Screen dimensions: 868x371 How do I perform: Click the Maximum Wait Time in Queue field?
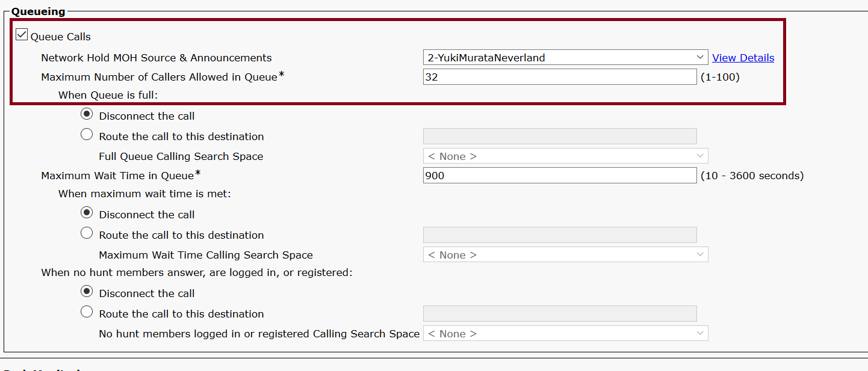coord(559,175)
